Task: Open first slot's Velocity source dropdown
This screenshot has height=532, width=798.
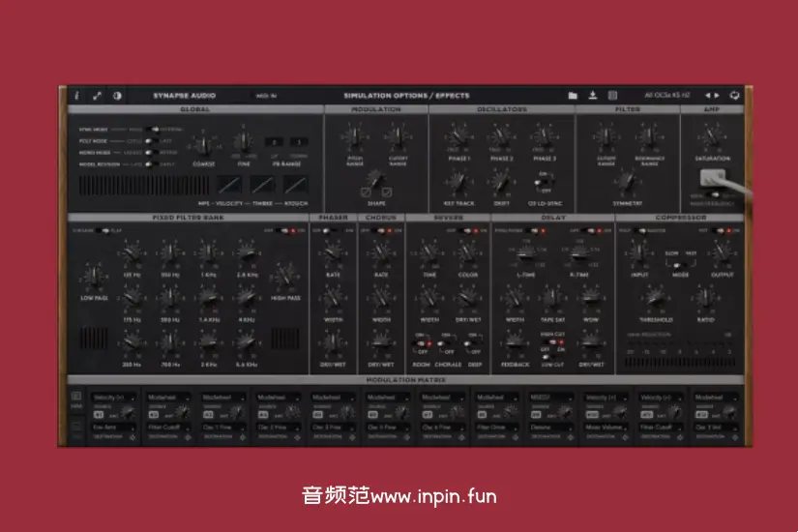Action: pyautogui.click(x=114, y=398)
